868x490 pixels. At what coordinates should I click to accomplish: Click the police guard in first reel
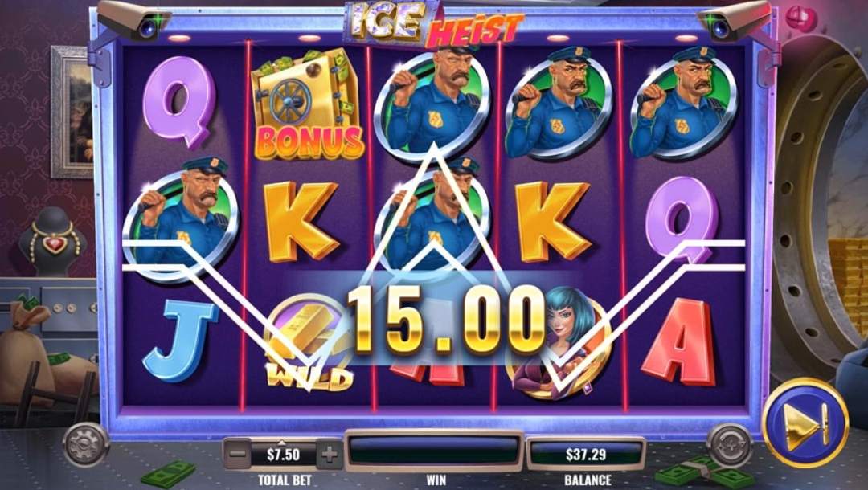(x=181, y=219)
